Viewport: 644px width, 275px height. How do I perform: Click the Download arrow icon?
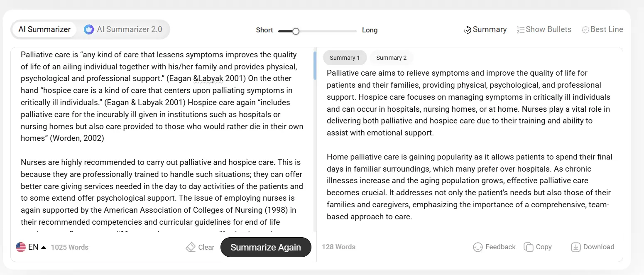point(576,247)
